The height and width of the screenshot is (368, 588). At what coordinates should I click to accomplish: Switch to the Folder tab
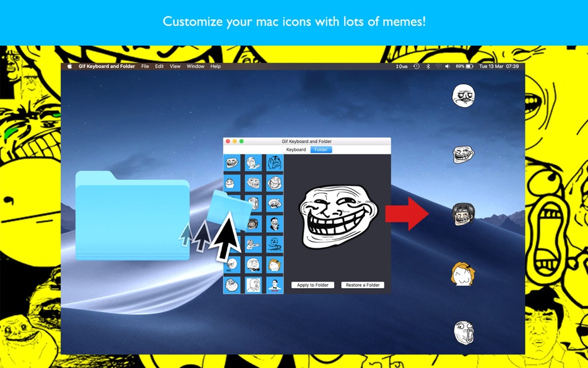click(x=320, y=149)
